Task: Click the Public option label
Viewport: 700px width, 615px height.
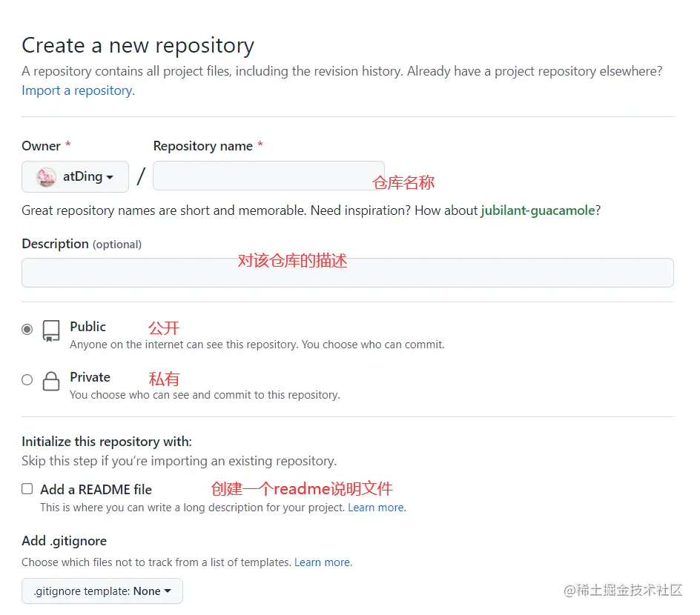Action: (x=87, y=327)
